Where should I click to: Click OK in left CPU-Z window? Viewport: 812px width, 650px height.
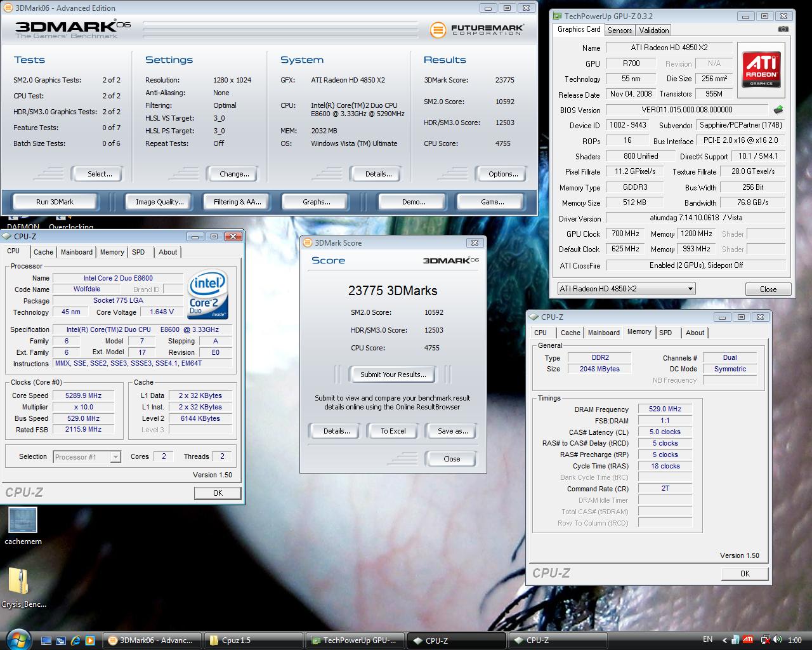[x=218, y=493]
